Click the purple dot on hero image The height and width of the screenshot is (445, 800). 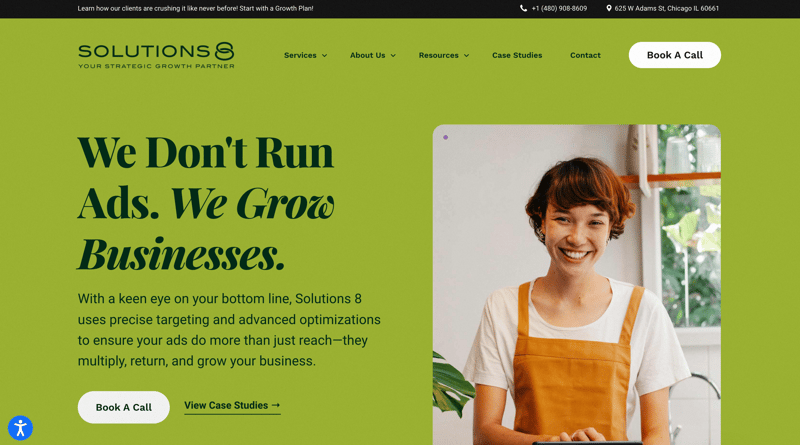pos(445,137)
